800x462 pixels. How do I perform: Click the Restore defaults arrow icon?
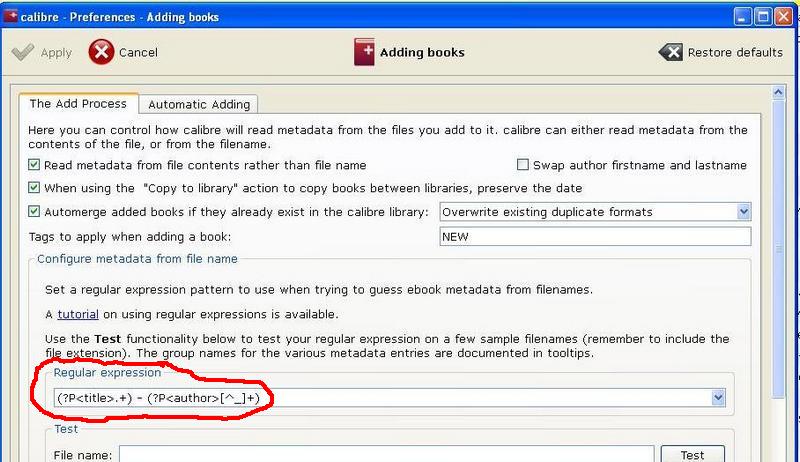coord(670,52)
